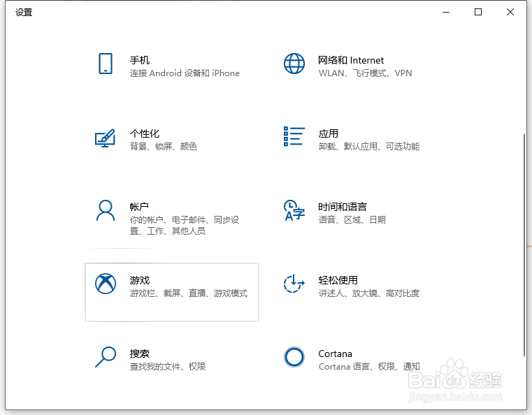Click the vertical scrollbar thumb
The height and width of the screenshot is (415, 532).
coord(524,245)
